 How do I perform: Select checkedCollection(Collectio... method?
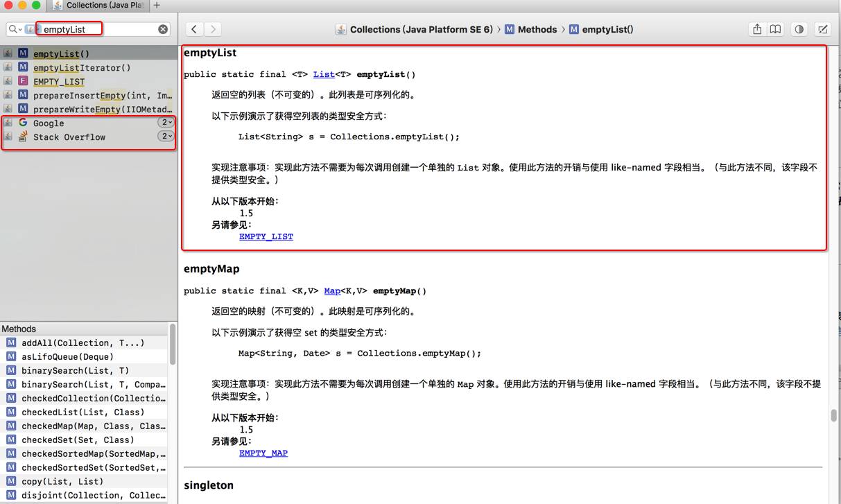tap(83, 398)
